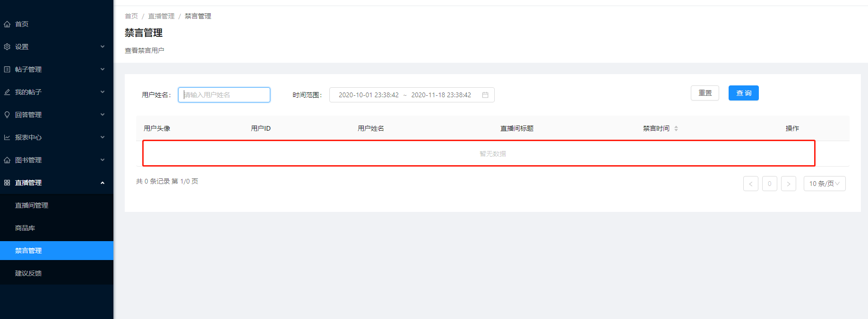Image resolution: width=868 pixels, height=319 pixels.
Task: Follow the 直播管理 breadcrumb link
Action: click(x=162, y=16)
